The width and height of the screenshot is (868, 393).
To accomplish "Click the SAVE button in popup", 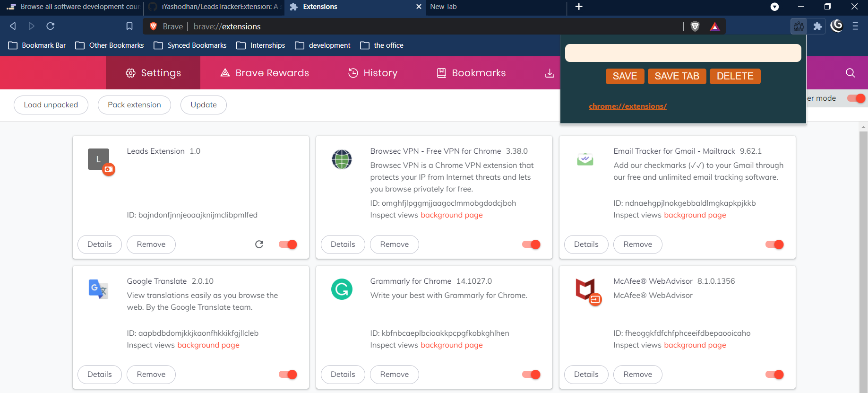I will pos(625,76).
